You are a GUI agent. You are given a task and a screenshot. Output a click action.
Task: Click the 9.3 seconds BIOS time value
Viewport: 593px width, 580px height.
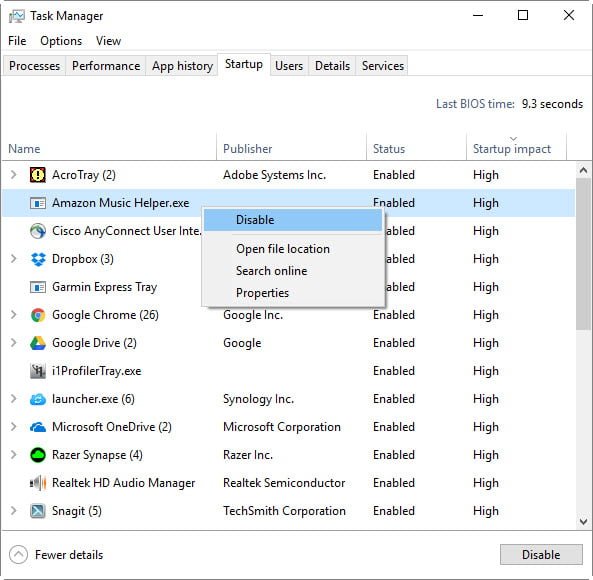tap(552, 104)
